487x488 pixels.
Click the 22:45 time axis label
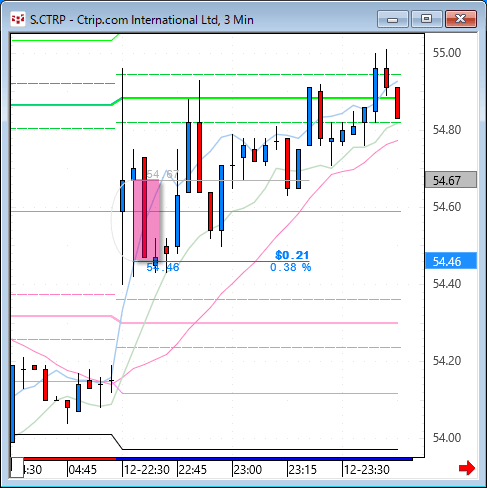pos(193,470)
